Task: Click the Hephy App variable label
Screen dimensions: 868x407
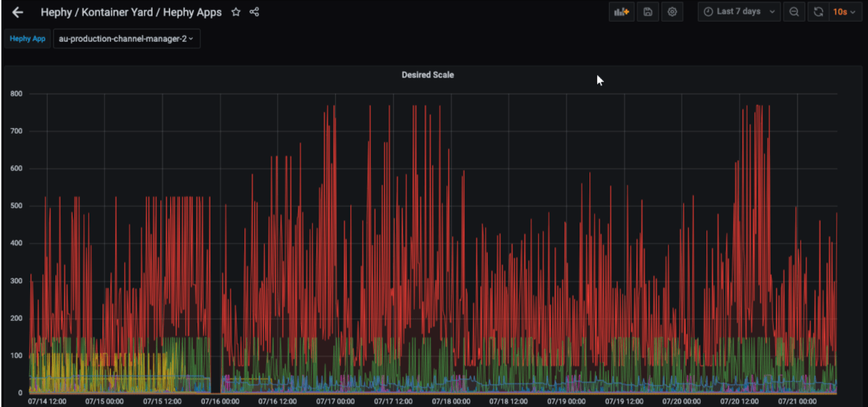Action: coord(28,39)
